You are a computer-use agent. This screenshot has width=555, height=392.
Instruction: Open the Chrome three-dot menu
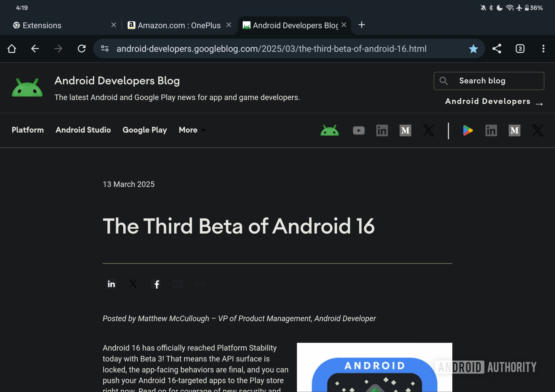[x=543, y=49]
